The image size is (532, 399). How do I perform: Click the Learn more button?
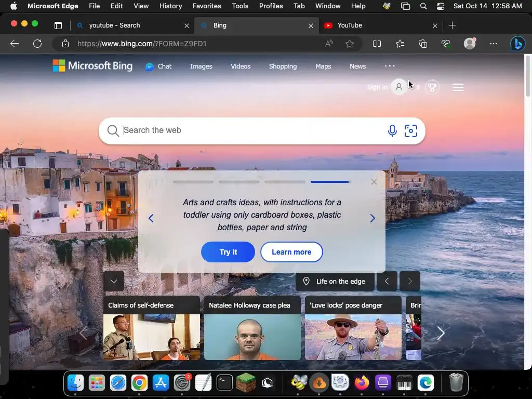(x=291, y=252)
